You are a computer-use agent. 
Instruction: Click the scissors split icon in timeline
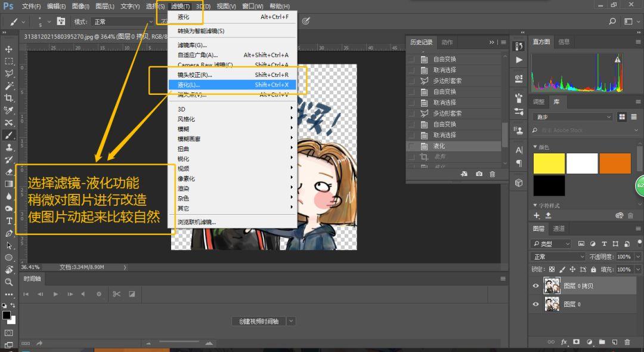point(117,294)
